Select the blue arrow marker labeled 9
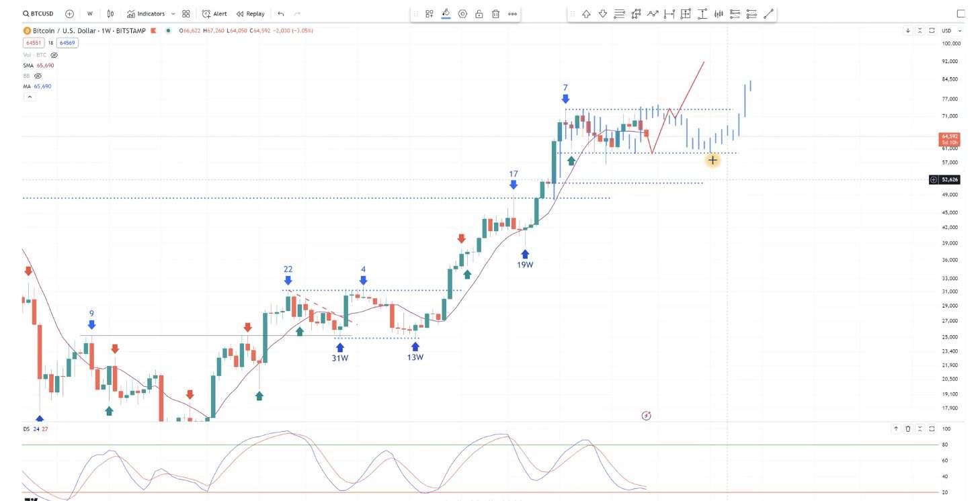 click(x=91, y=324)
